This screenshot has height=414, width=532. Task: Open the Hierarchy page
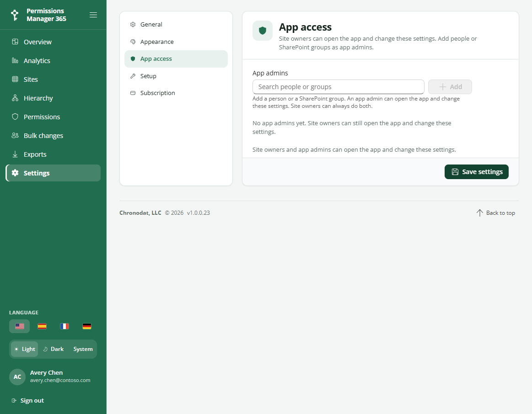53,98
